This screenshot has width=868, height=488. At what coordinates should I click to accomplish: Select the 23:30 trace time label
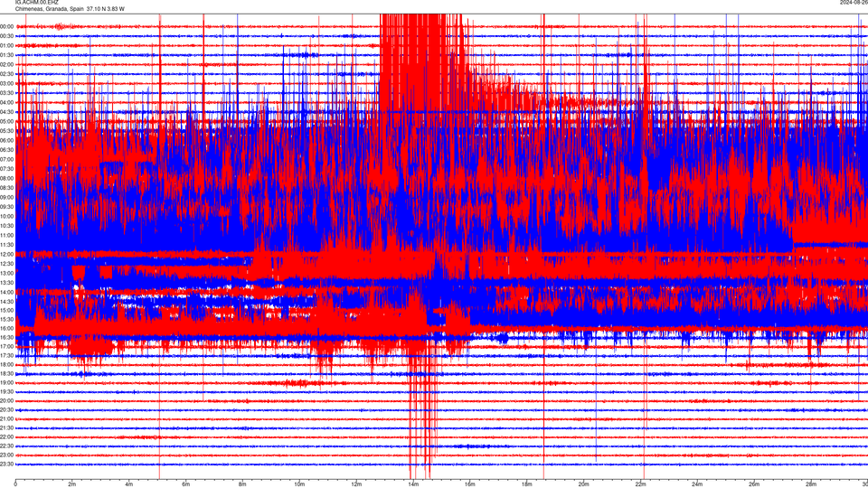(x=6, y=465)
